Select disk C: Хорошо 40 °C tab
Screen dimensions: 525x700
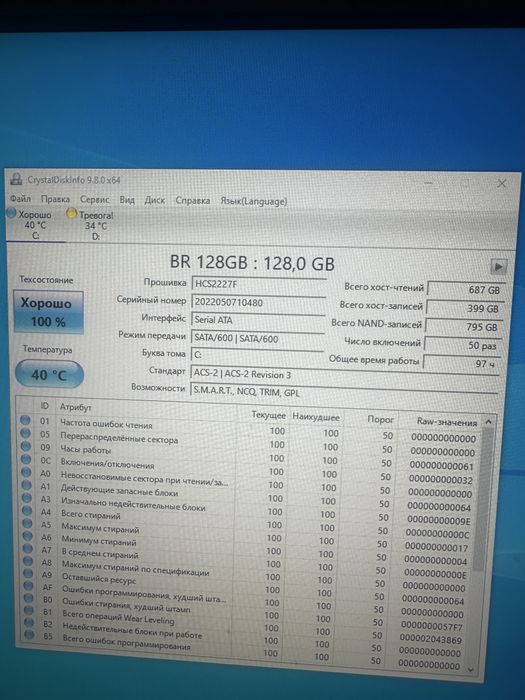coord(34,225)
